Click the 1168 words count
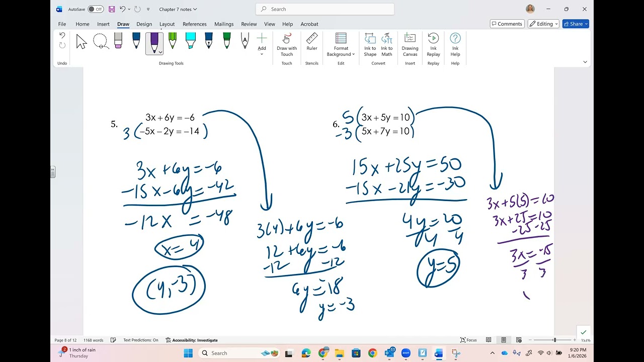The image size is (644, 362). pyautogui.click(x=93, y=340)
